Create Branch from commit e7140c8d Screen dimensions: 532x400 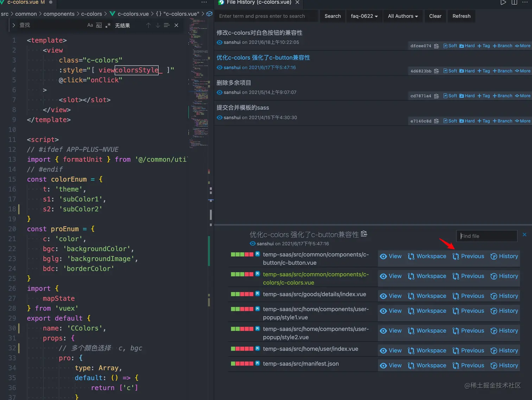click(x=502, y=121)
